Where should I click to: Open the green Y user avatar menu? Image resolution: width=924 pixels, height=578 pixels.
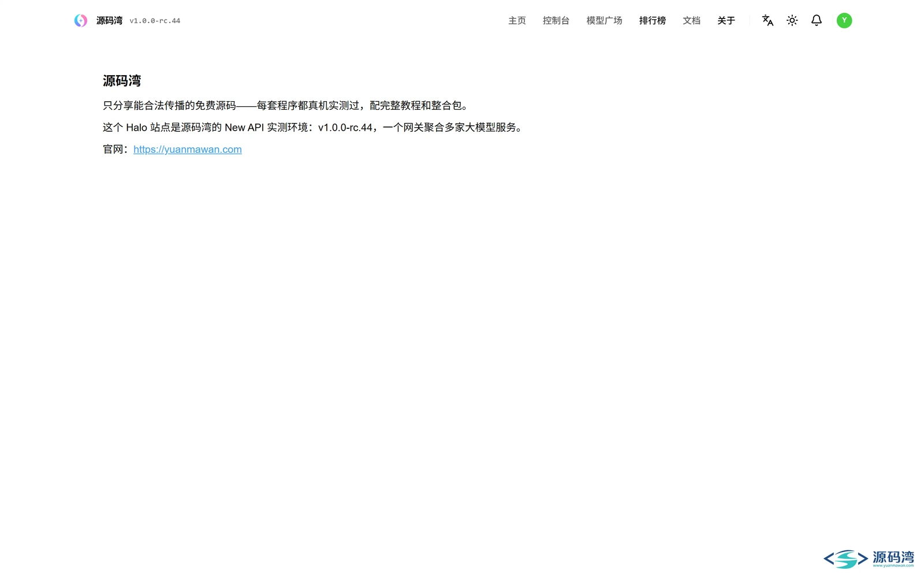click(844, 20)
